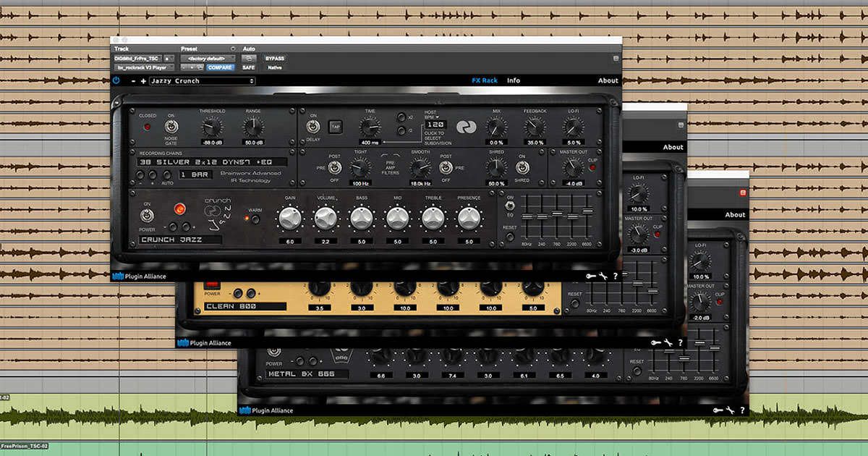Screen dimensions: 868x456
Task: Open About in the front window
Action: point(608,80)
